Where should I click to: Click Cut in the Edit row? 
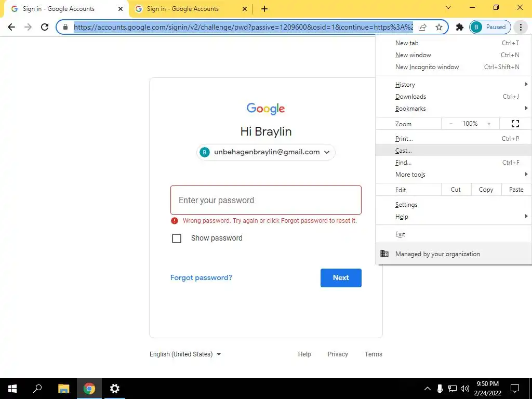click(x=456, y=190)
